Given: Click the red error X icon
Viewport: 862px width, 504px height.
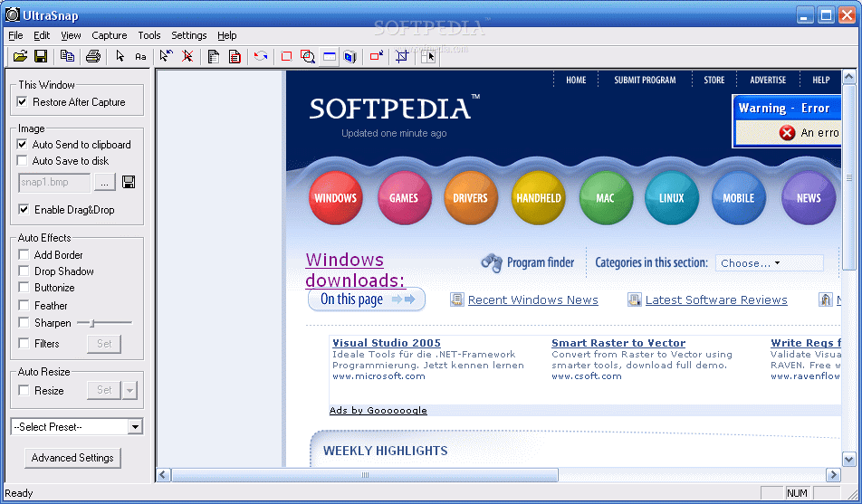Looking at the screenshot, I should pyautogui.click(x=787, y=132).
